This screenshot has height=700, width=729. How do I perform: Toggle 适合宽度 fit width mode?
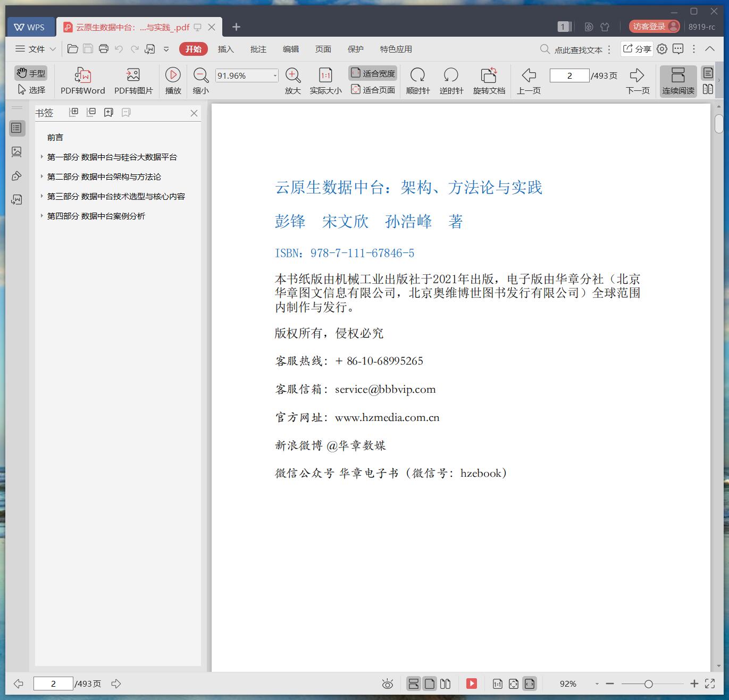pyautogui.click(x=373, y=73)
